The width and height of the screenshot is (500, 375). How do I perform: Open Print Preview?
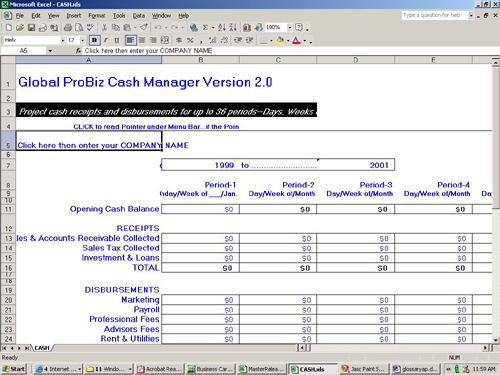point(79,28)
